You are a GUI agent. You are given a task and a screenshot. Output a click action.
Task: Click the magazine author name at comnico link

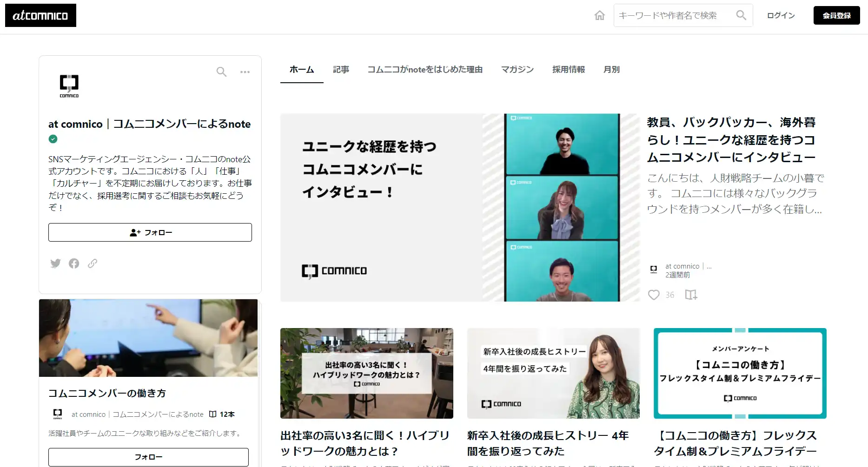[137, 414]
